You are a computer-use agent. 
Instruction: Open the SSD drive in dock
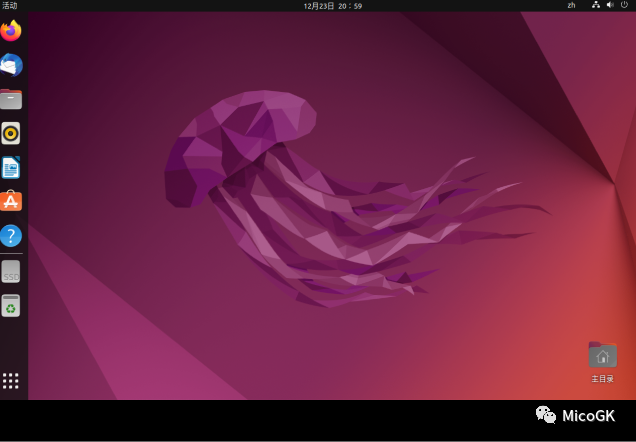(x=11, y=271)
